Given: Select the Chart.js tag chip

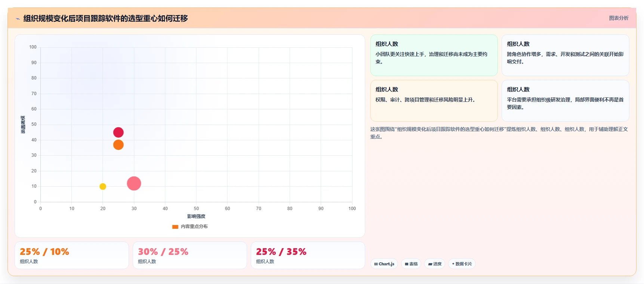Looking at the screenshot, I should 384,264.
